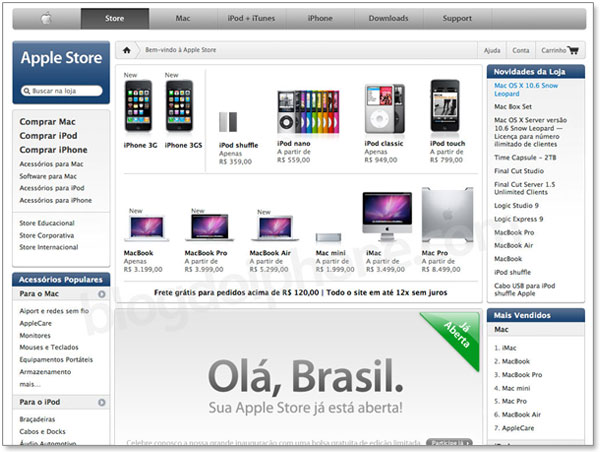Click the Olá, Brasil. banner
The image size is (600, 452).
[305, 378]
